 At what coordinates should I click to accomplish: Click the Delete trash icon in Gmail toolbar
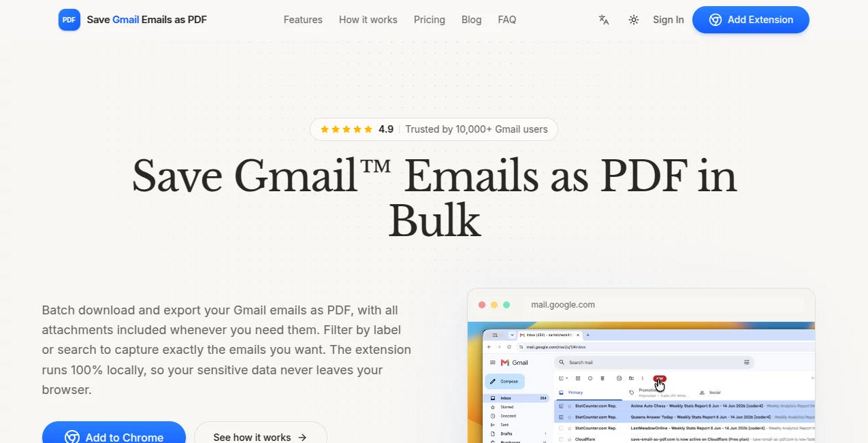click(x=602, y=378)
